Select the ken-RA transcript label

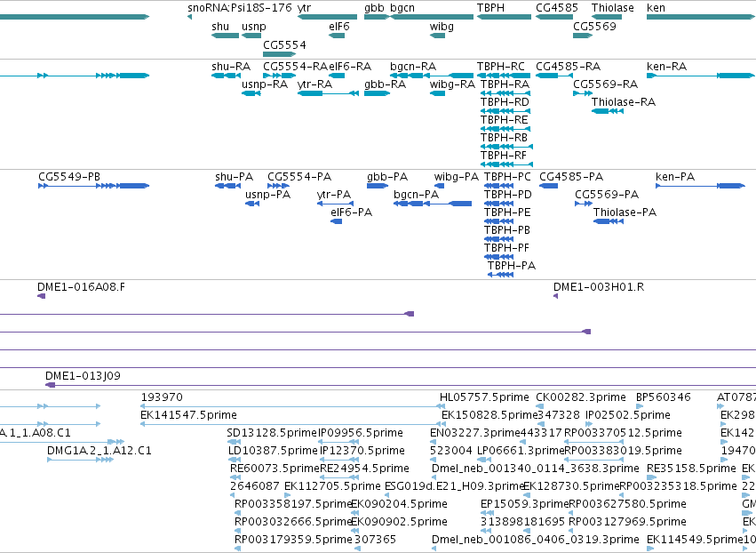666,66
